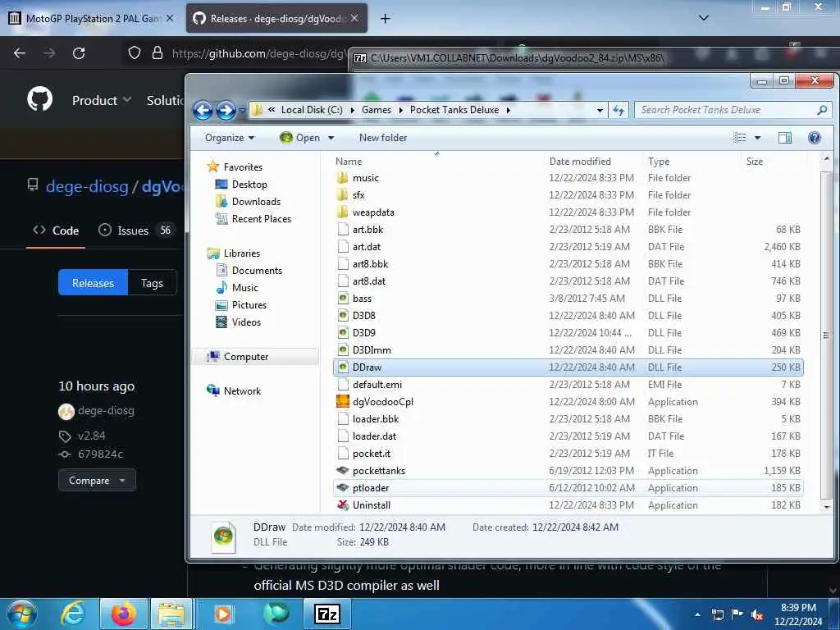The image size is (840, 630).
Task: Click New folder in Explorer toolbar
Action: 383,138
